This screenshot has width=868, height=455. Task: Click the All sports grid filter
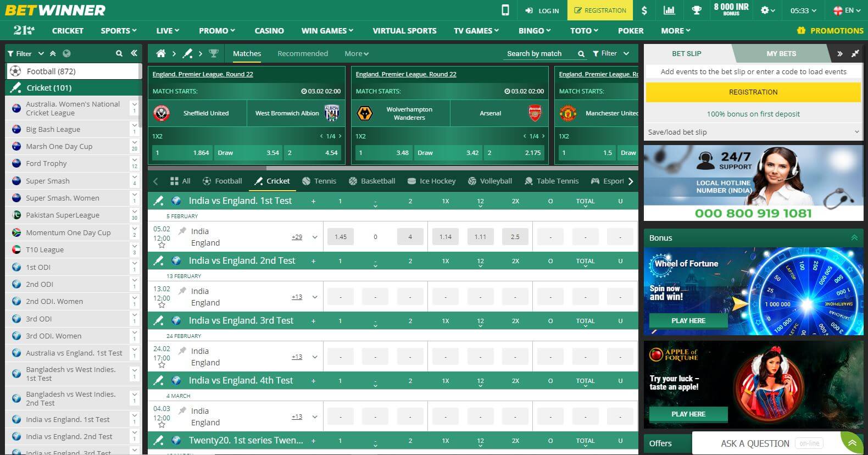pyautogui.click(x=181, y=181)
